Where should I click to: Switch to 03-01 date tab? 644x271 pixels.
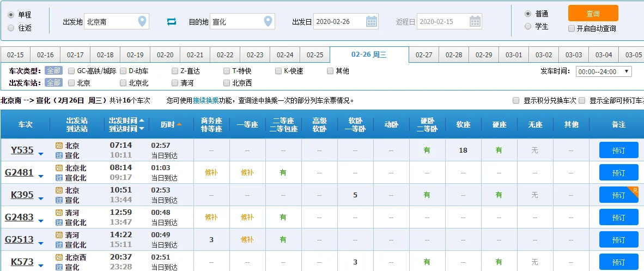[514, 55]
